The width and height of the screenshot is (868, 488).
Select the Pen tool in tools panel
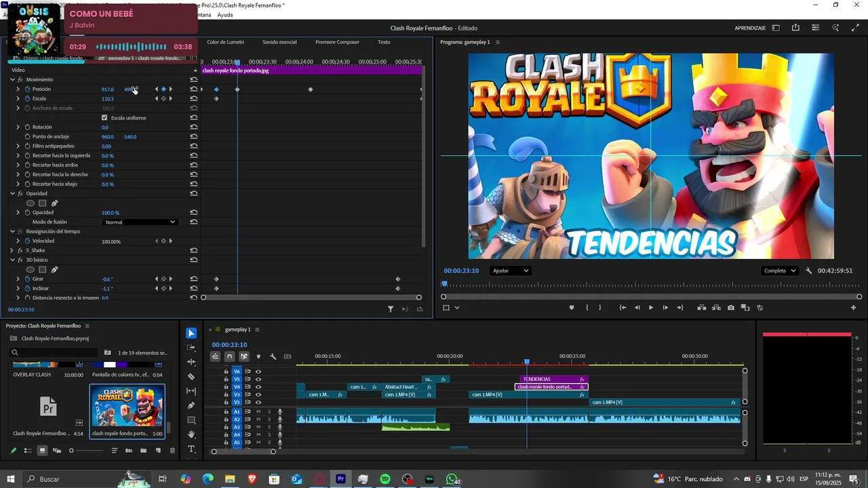click(x=191, y=405)
